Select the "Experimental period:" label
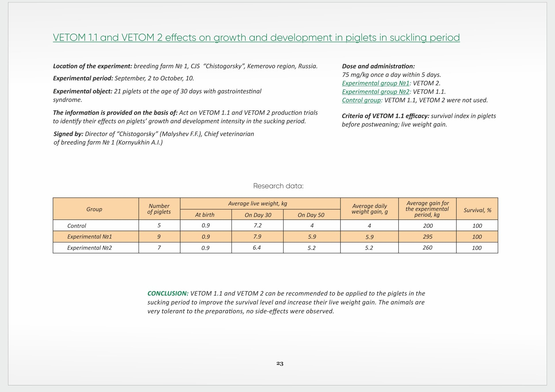This screenshot has width=555, height=392. (x=83, y=79)
